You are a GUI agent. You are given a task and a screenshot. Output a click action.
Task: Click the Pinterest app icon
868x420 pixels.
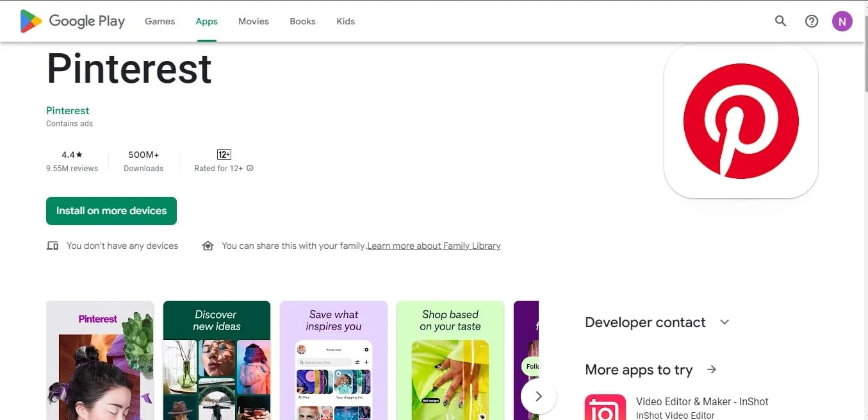tap(741, 121)
